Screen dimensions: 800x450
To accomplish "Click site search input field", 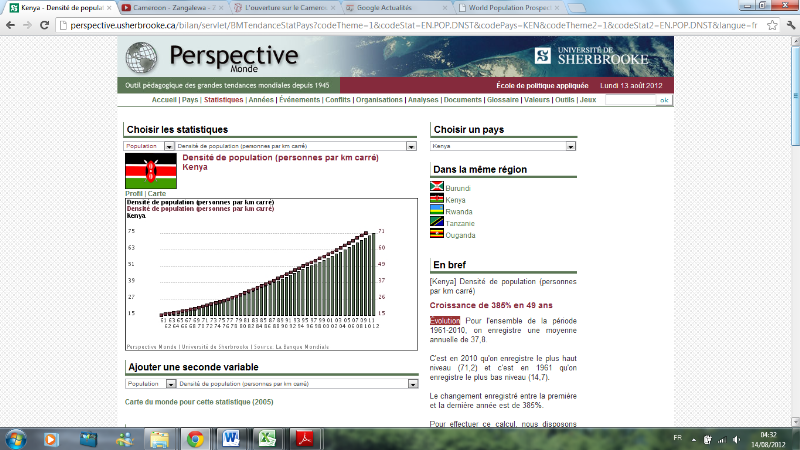I will 631,100.
